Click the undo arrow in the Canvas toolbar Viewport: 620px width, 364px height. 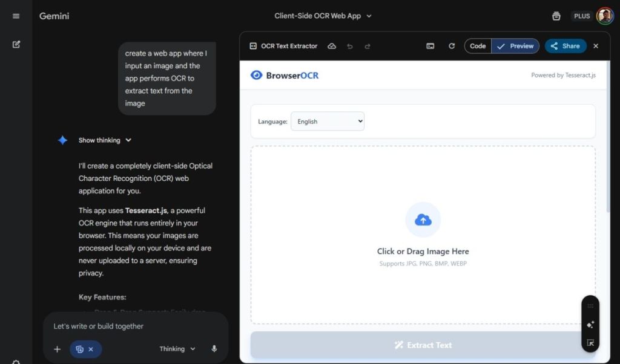(x=350, y=46)
